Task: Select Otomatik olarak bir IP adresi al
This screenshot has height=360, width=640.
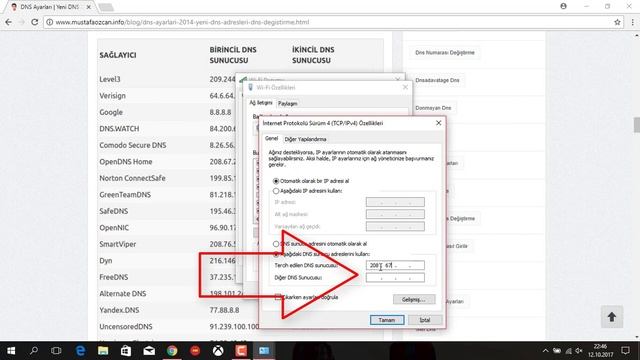Action: pos(276,181)
